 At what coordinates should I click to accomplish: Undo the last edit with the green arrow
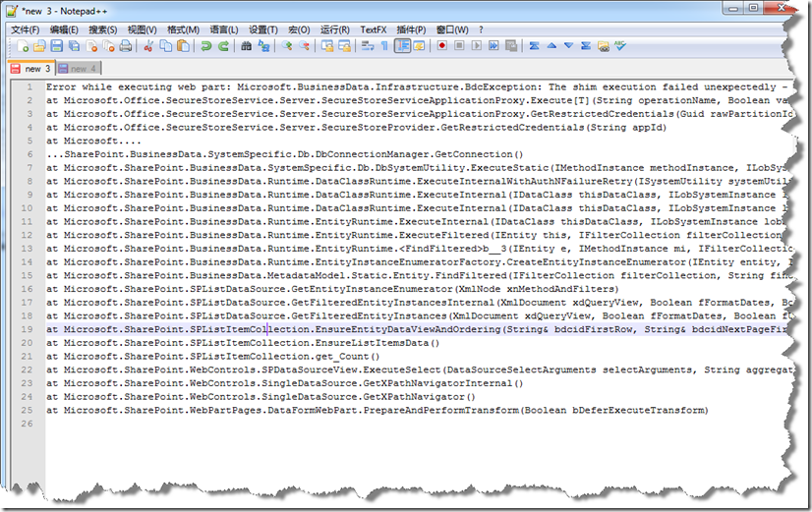point(206,46)
